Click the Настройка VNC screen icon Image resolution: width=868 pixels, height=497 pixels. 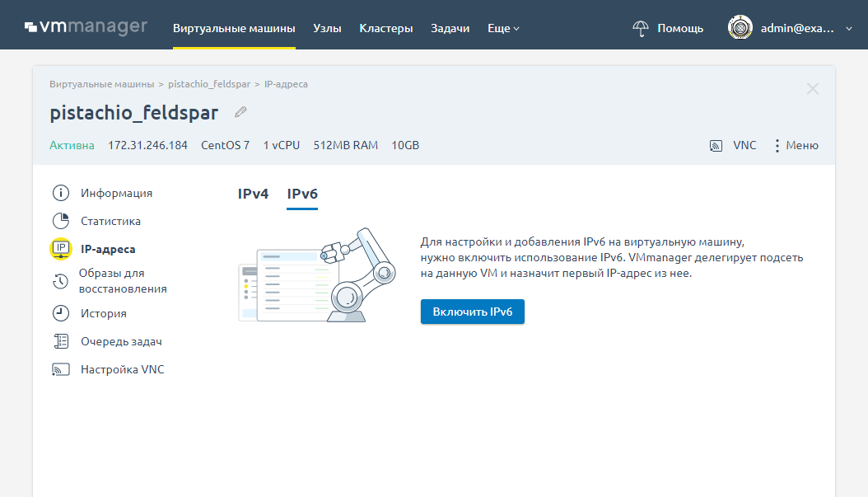(x=61, y=369)
